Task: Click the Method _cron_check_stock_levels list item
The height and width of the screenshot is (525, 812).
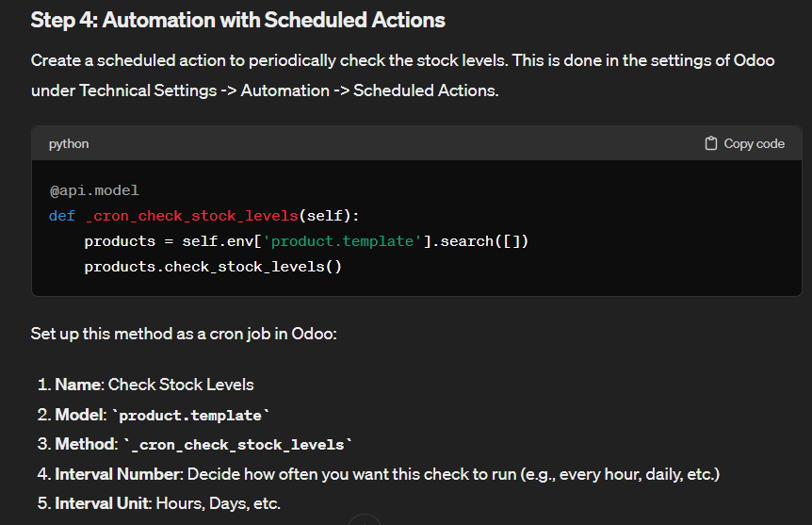Action: [195, 444]
